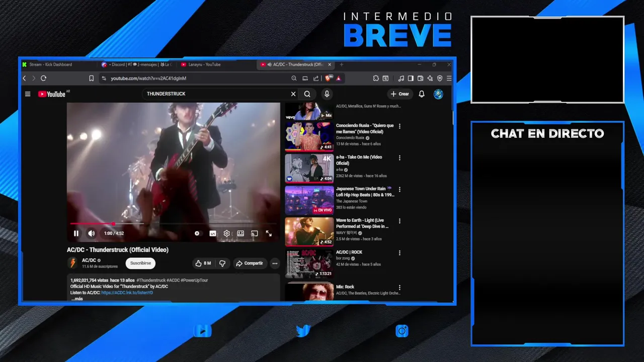This screenshot has height=362, width=644.
Task: Share the page using address bar icon
Action: pos(316,78)
